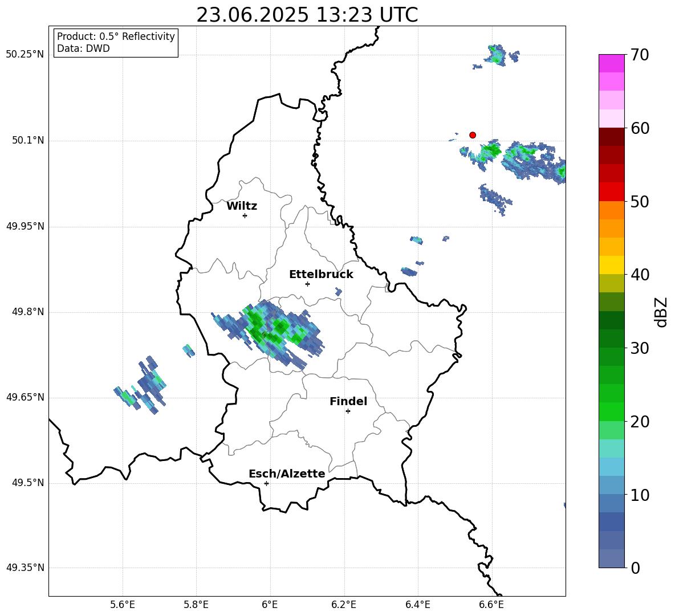Image resolution: width=675 pixels, height=616 pixels.
Task: Click the 49.35°N latitude label
Action: tap(25, 568)
